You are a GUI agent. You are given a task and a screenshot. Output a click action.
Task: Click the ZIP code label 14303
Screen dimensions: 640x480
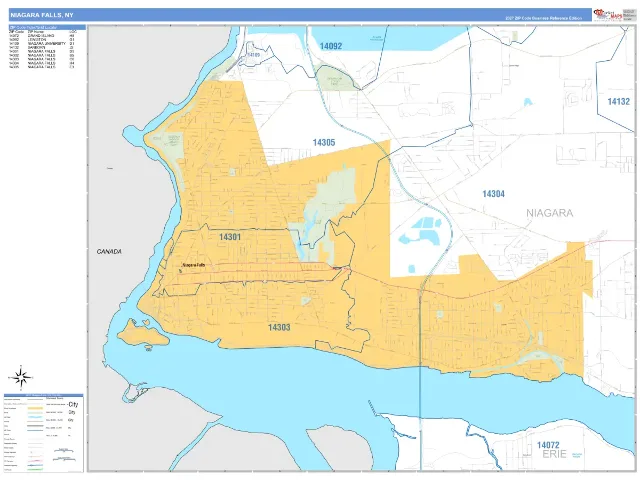279,327
